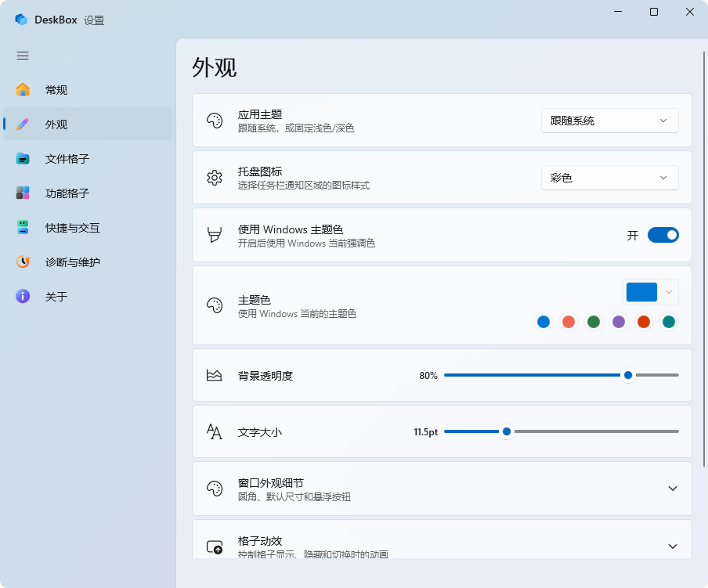Screen dimensions: 708x588
Task: Expand the 窗口外观细节 section
Action: tap(672, 489)
